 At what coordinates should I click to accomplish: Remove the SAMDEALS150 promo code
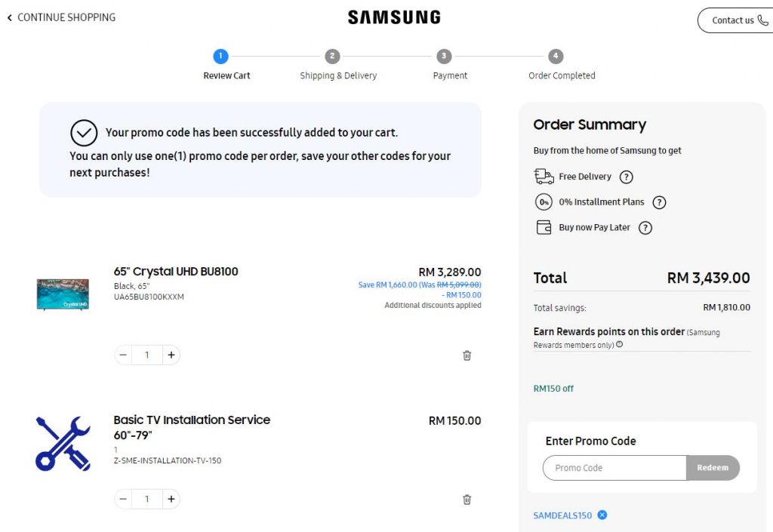(x=602, y=515)
